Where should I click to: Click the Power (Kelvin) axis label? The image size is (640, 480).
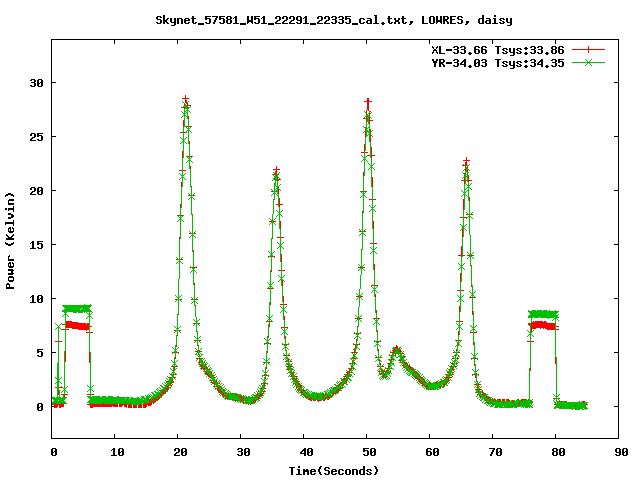[x=10, y=241]
